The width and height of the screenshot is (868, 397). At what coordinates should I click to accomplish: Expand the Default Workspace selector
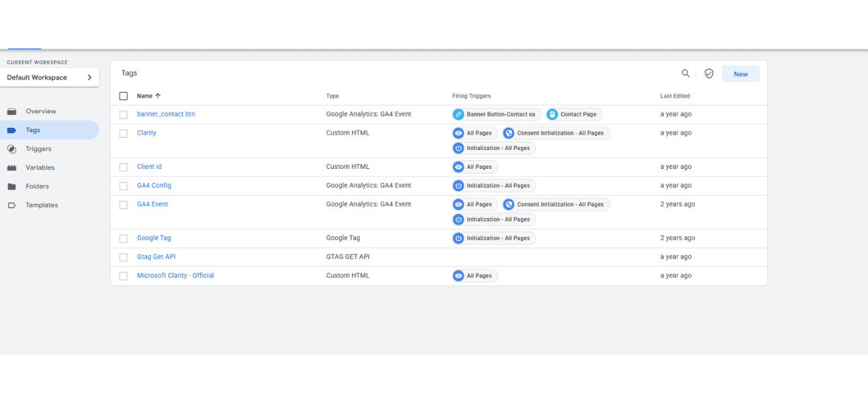click(x=49, y=77)
